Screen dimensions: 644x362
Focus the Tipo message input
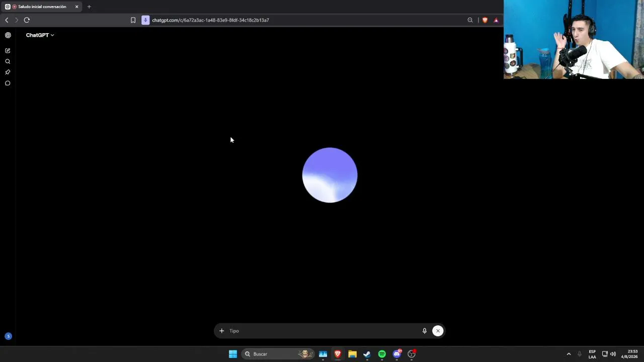pyautogui.click(x=322, y=331)
